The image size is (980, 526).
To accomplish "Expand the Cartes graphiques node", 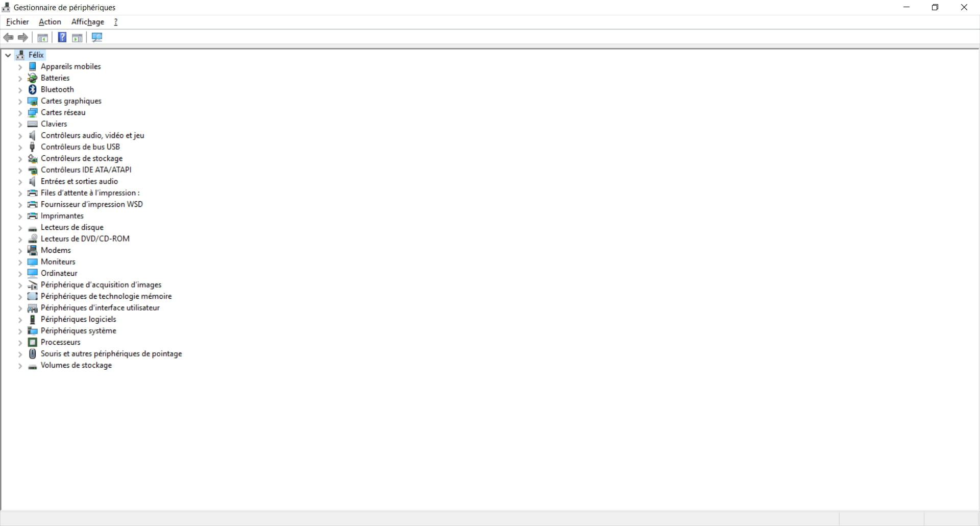I will (20, 101).
